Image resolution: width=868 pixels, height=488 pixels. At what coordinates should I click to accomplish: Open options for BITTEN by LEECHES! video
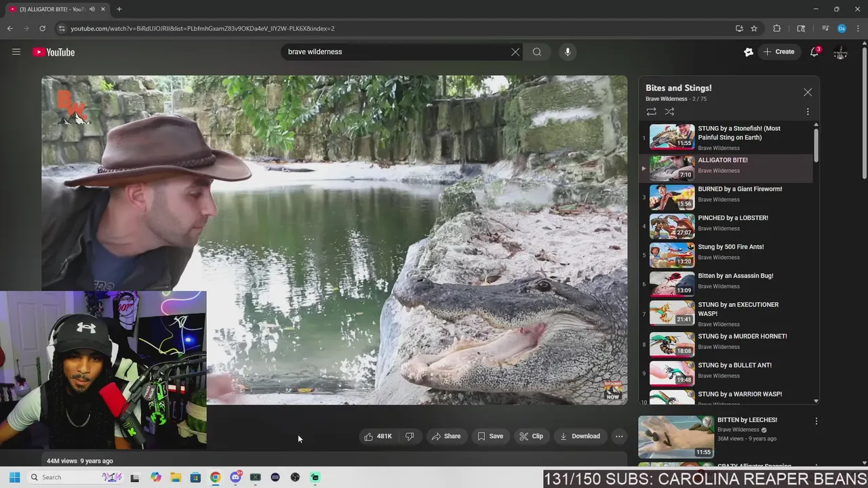(816, 421)
